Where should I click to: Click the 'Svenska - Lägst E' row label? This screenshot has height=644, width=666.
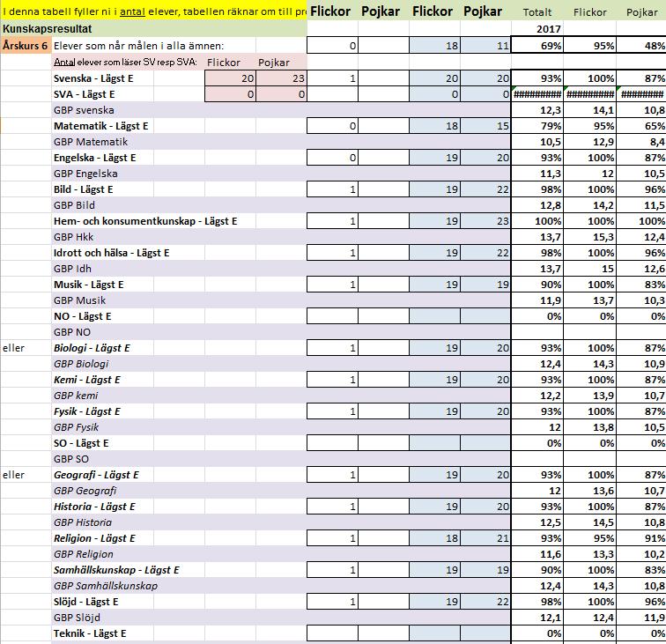pos(93,78)
